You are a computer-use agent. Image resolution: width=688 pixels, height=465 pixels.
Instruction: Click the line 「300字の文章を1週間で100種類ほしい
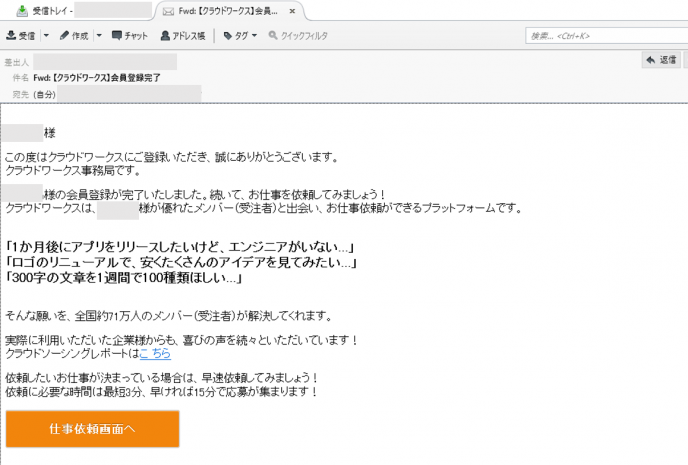(124, 278)
